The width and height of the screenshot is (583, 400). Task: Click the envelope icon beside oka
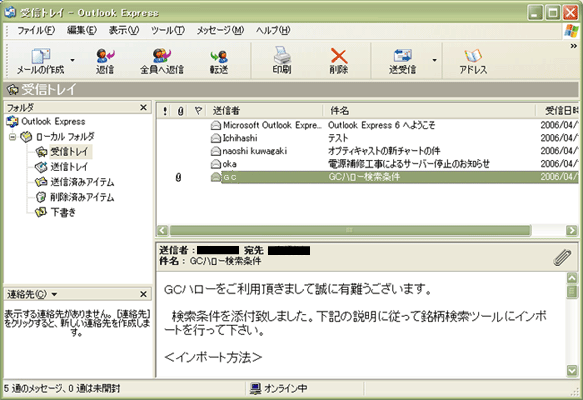(x=216, y=164)
